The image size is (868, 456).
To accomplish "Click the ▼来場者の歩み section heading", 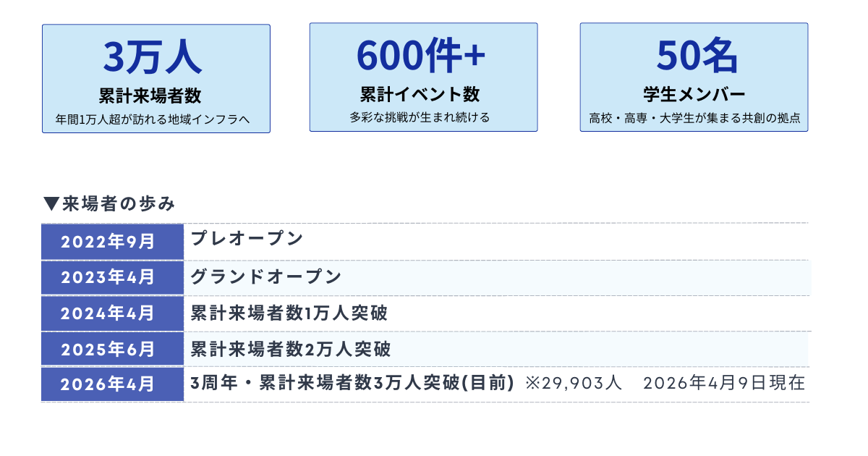I will click(109, 204).
